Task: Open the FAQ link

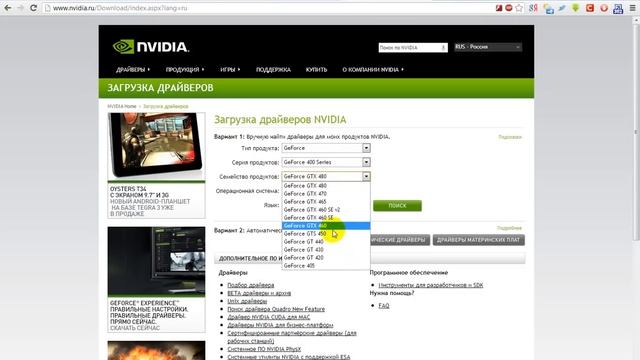Action: 384,306
